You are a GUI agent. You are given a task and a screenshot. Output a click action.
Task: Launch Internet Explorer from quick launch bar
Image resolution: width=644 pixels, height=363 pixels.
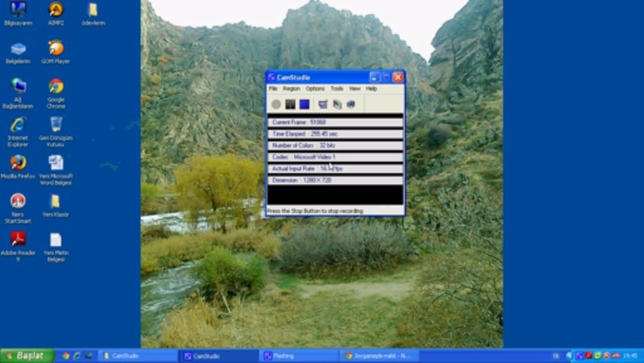tap(77, 356)
